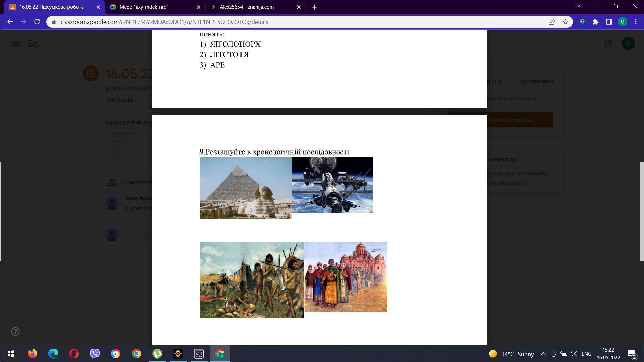Launch Microsoft Edge from taskbar

coord(53,354)
